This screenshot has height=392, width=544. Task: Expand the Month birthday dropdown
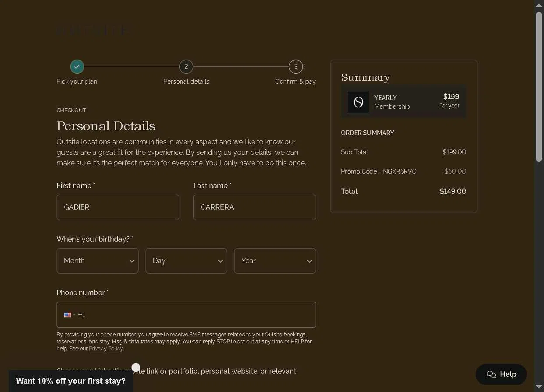97,261
